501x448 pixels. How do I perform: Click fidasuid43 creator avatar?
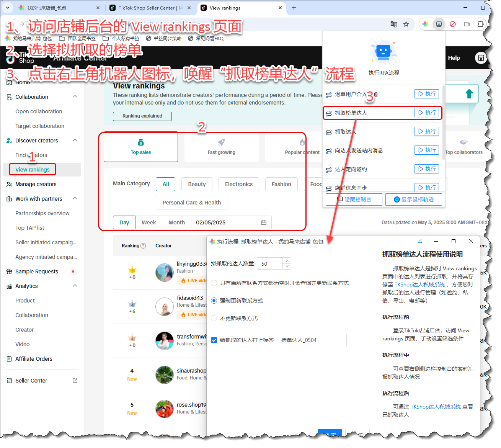pyautogui.click(x=165, y=306)
